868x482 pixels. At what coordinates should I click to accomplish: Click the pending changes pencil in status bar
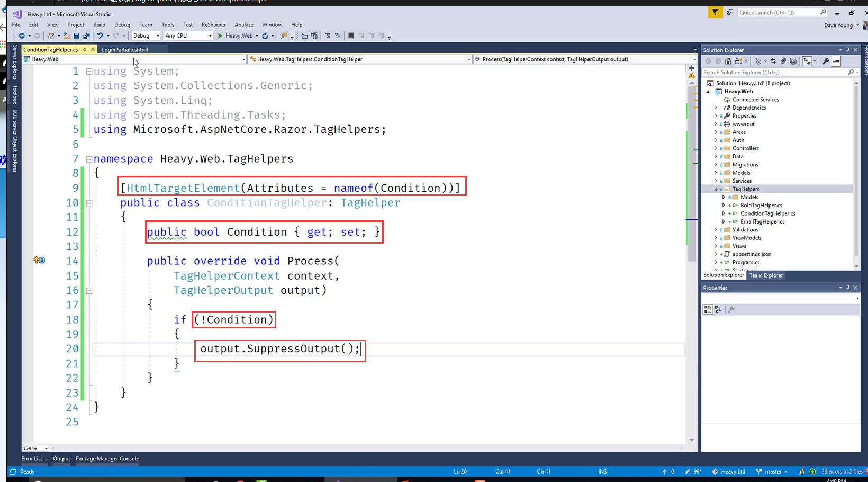click(x=688, y=471)
